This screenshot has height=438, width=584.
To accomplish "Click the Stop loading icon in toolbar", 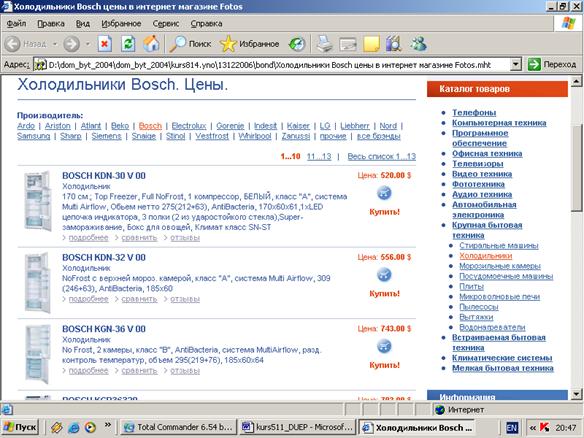I will [x=105, y=44].
